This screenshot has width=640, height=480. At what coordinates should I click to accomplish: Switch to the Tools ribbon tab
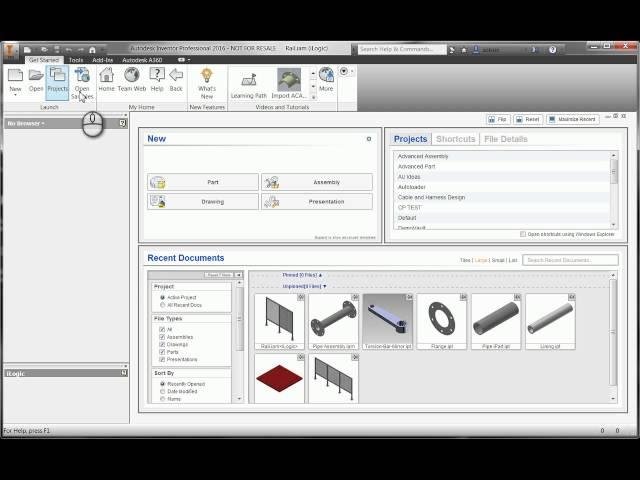pyautogui.click(x=76, y=60)
